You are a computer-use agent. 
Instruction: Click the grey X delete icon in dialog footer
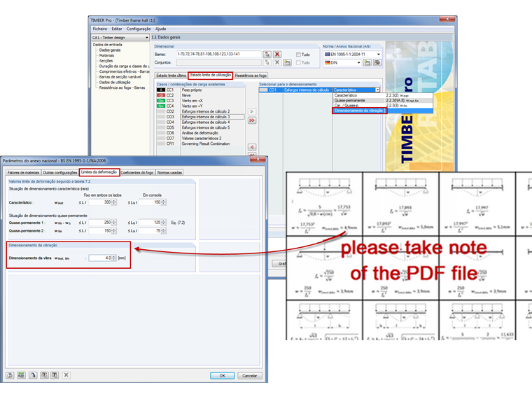point(66,375)
